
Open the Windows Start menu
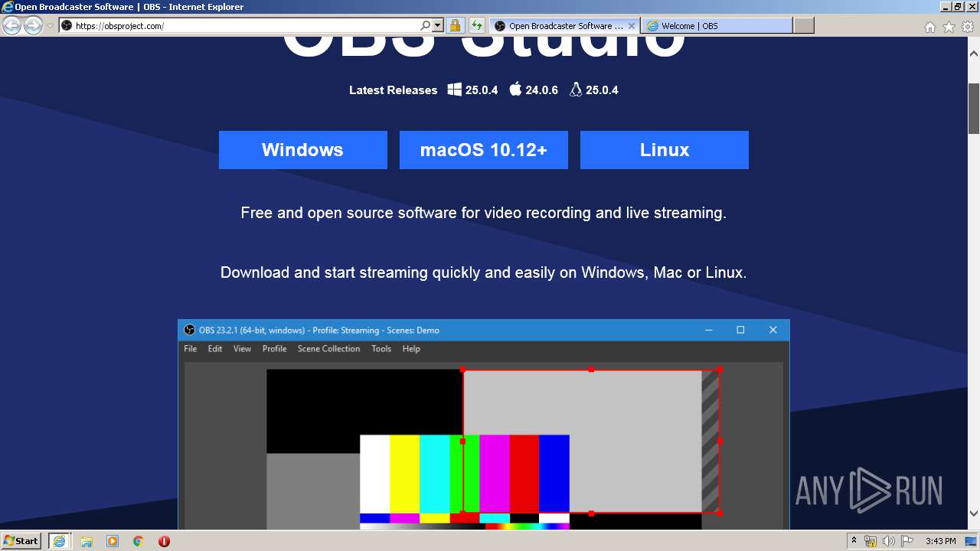pyautogui.click(x=21, y=541)
